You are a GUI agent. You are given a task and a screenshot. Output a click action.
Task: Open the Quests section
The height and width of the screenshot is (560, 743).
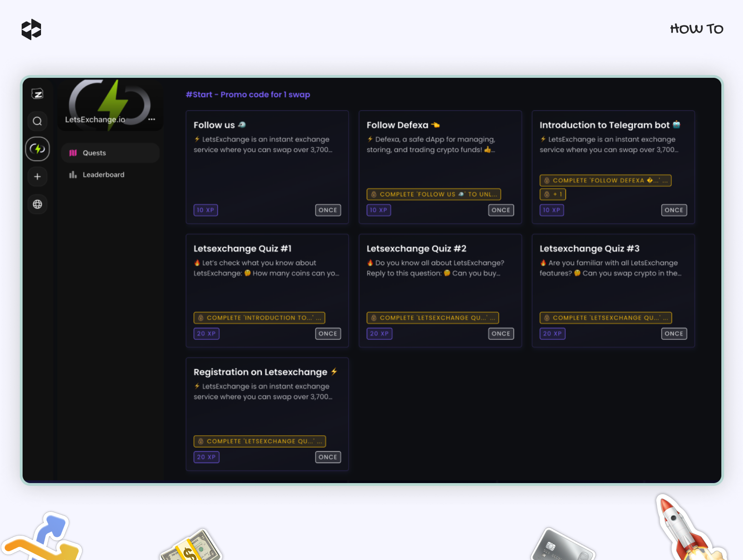pyautogui.click(x=111, y=153)
